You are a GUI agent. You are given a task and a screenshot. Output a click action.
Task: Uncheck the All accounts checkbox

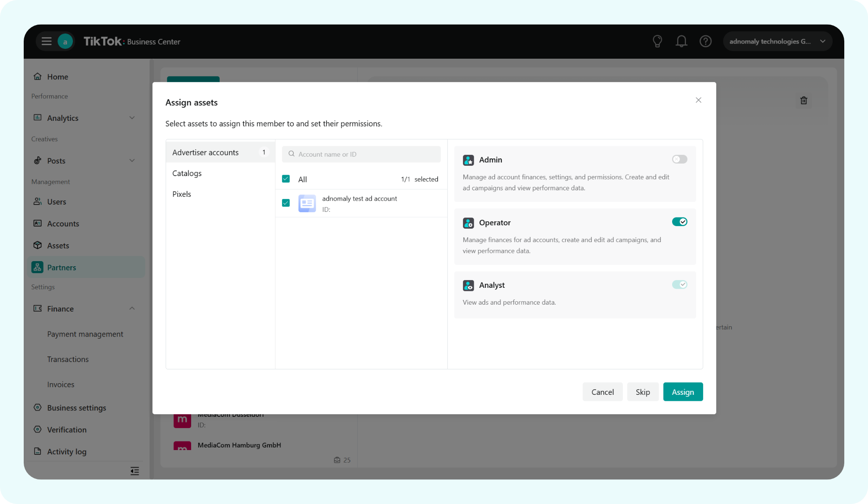point(286,179)
